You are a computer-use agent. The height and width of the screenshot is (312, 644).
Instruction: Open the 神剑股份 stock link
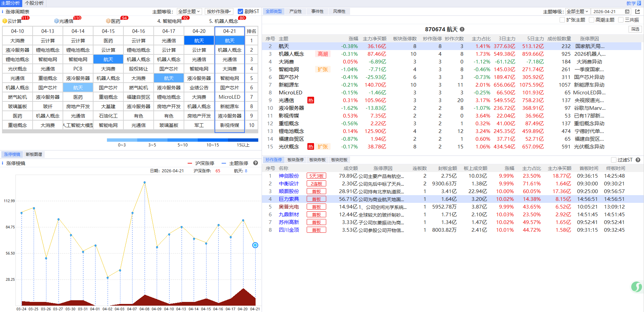click(x=289, y=176)
